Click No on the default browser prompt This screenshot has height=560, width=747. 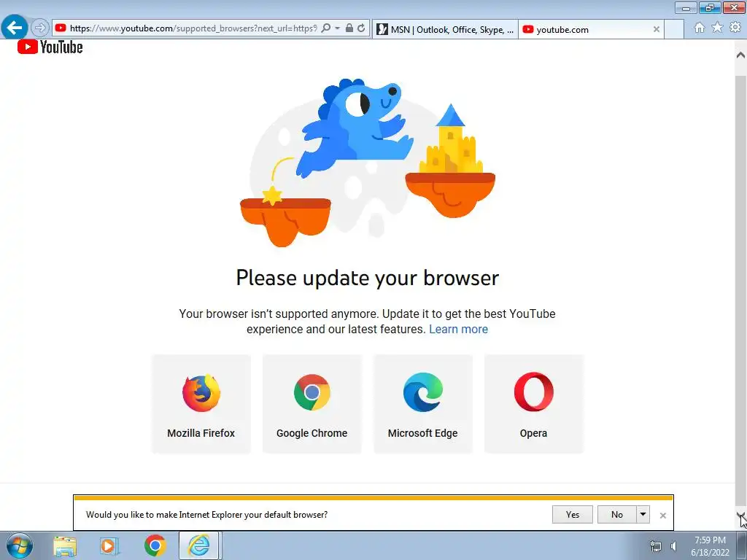(x=617, y=514)
